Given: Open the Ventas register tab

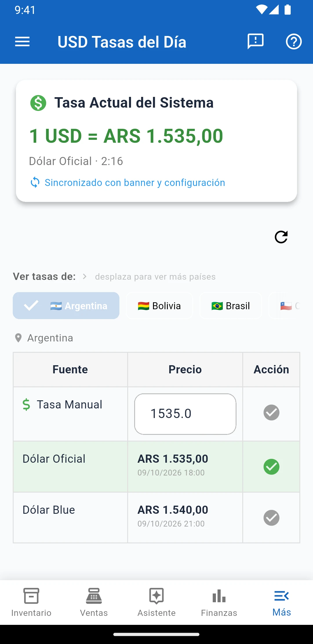Looking at the screenshot, I should point(94,602).
